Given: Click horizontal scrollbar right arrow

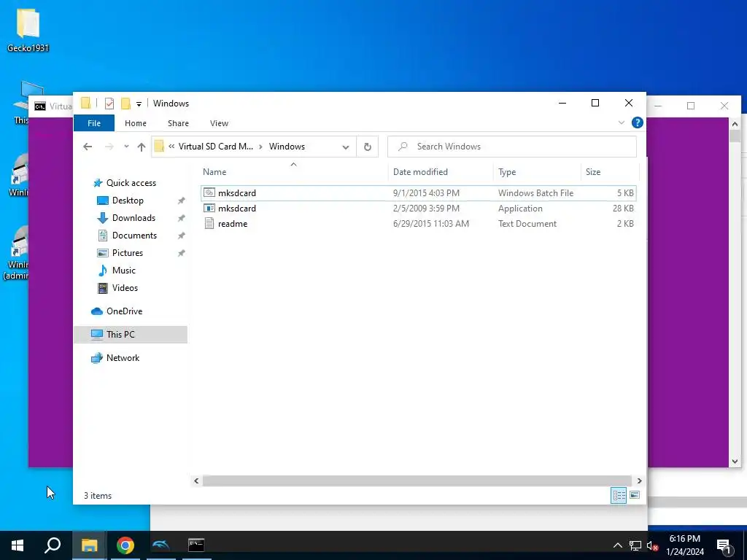Looking at the screenshot, I should point(639,481).
